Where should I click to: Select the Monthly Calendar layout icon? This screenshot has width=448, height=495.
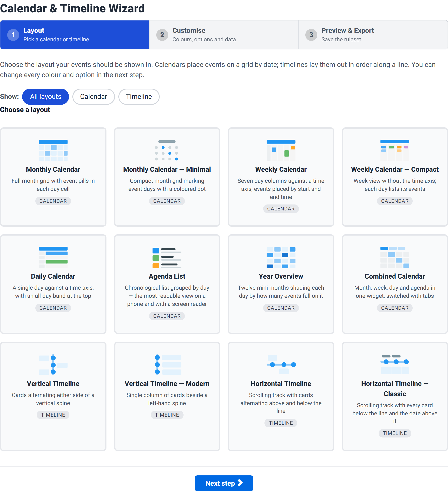coord(53,150)
